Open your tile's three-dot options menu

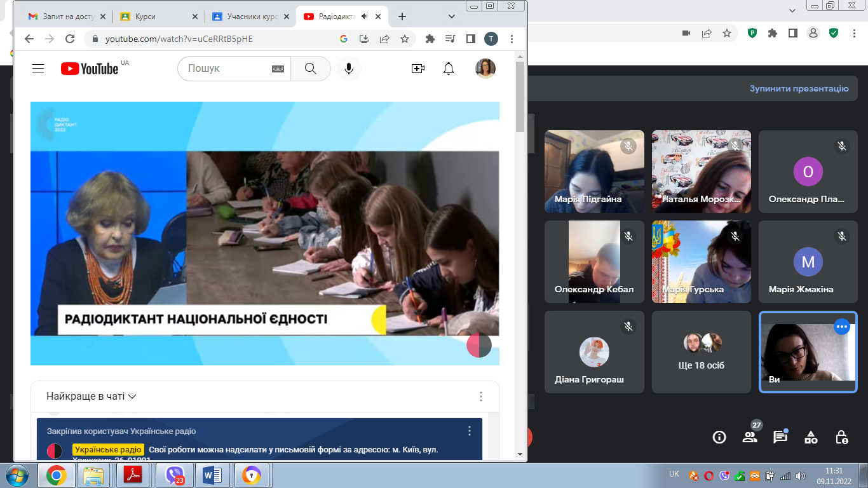842,327
